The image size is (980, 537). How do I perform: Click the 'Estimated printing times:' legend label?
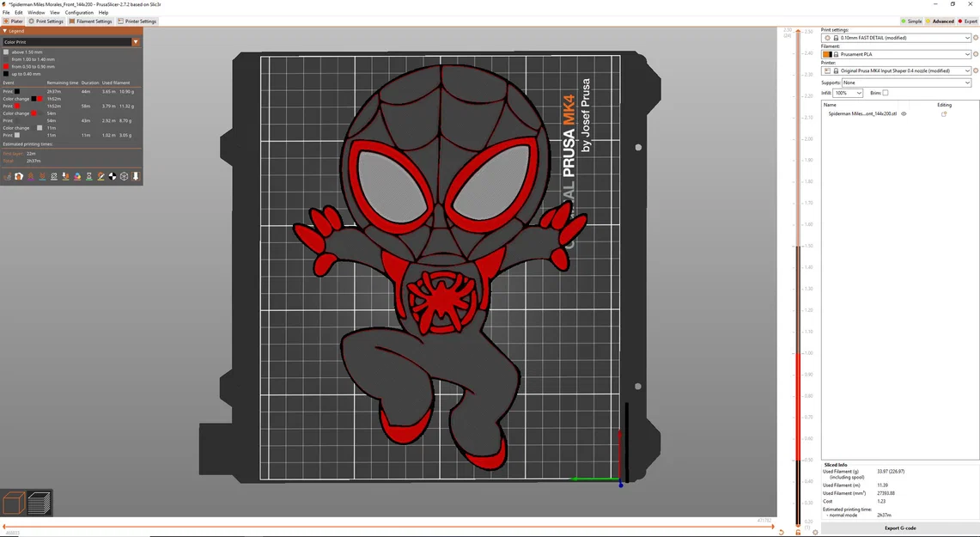(27, 144)
